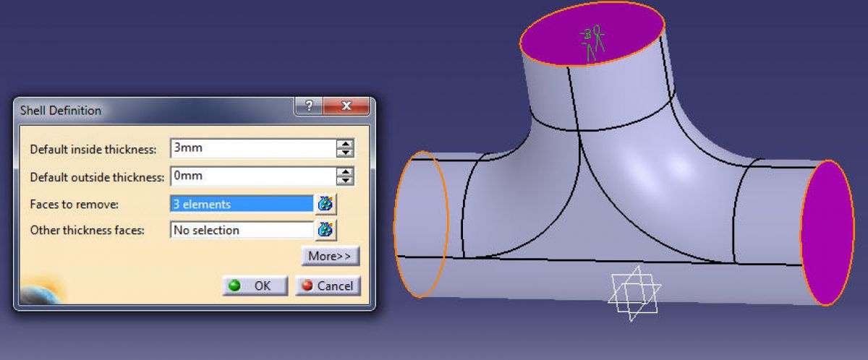Click the Default inside thickness label
The width and height of the screenshot is (868, 360).
[93, 150]
